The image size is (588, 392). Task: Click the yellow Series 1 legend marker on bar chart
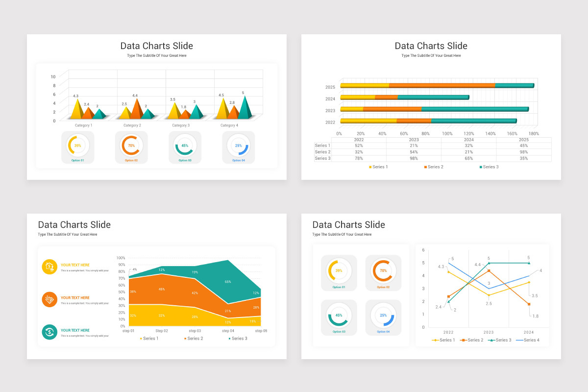pyautogui.click(x=370, y=167)
